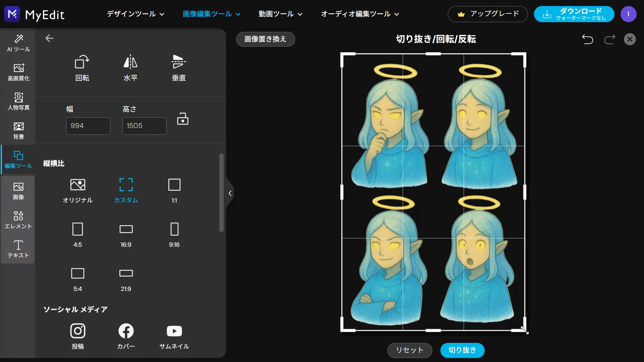Open the 画像編集ツール menu
The height and width of the screenshot is (362, 644).
211,14
